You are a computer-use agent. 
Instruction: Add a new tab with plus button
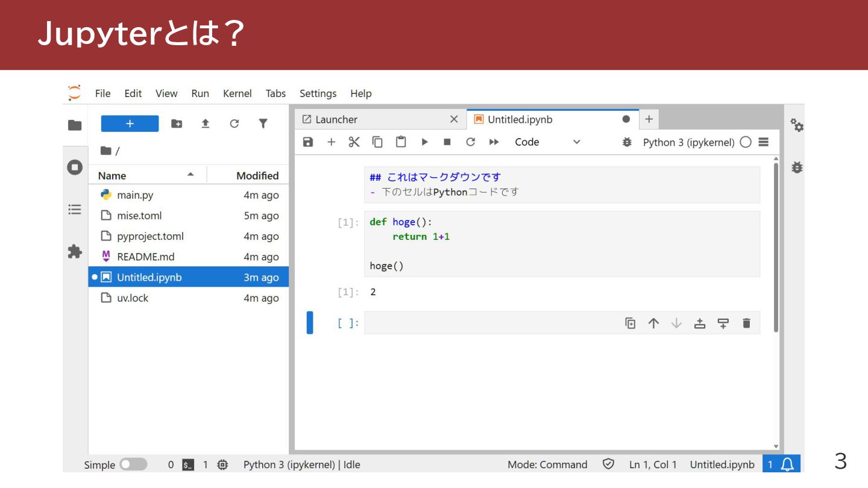tap(649, 119)
